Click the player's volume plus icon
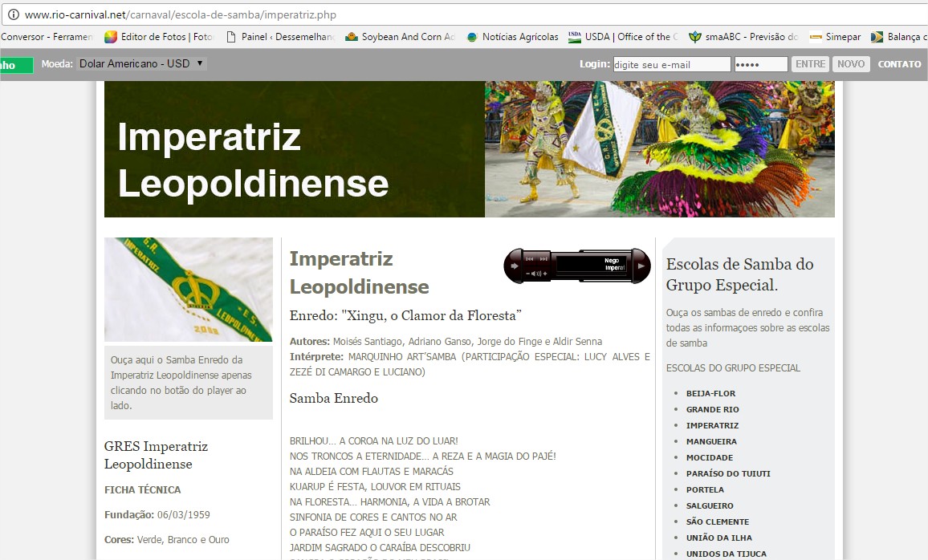Screen dimensions: 928x560 546,274
